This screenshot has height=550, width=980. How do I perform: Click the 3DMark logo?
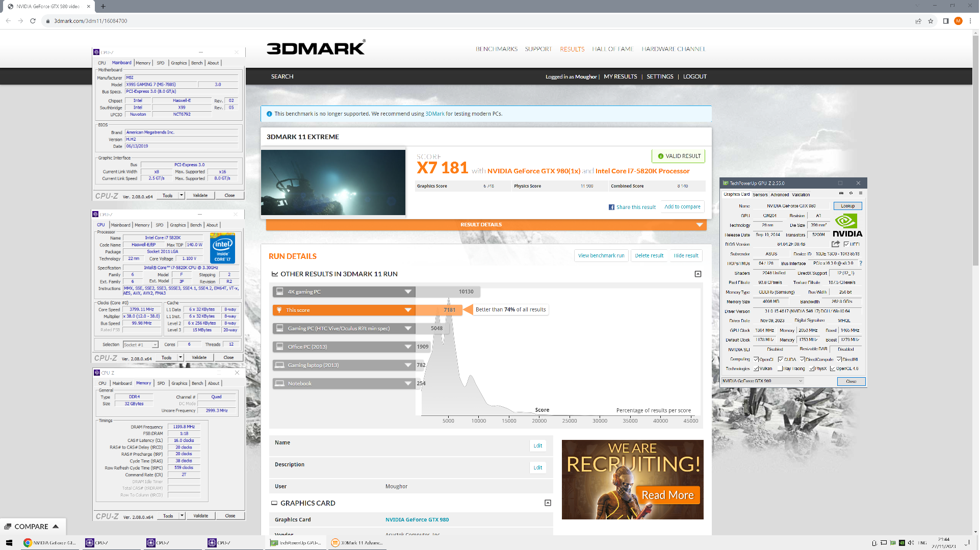pos(316,47)
